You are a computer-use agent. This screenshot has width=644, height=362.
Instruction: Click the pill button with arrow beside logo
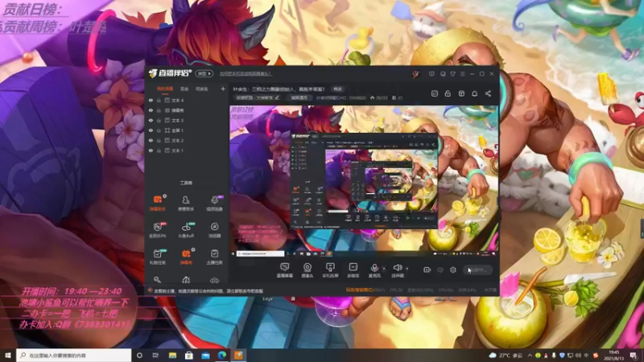click(204, 73)
